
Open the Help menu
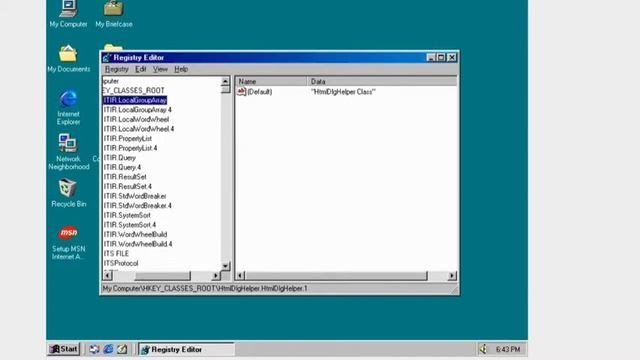pyautogui.click(x=181, y=69)
